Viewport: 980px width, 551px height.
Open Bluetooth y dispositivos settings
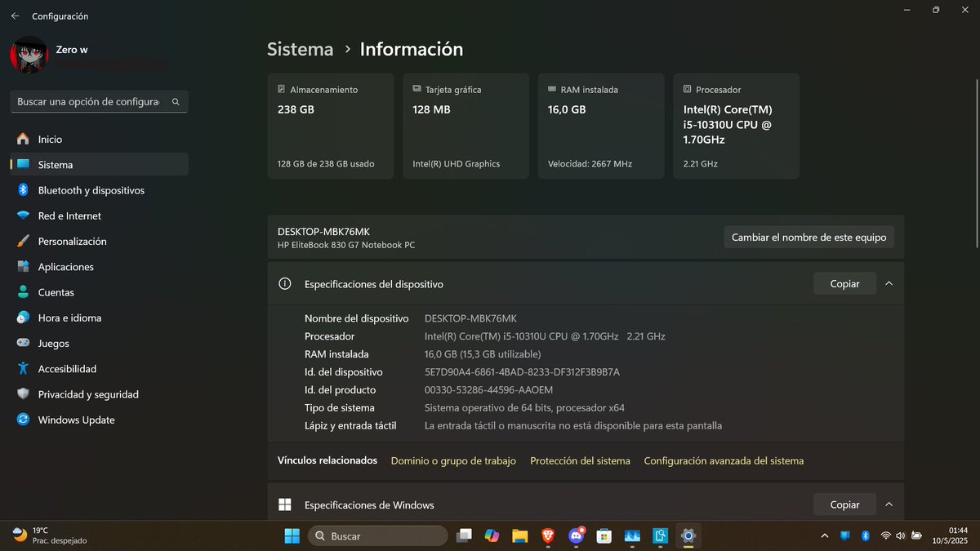99,190
